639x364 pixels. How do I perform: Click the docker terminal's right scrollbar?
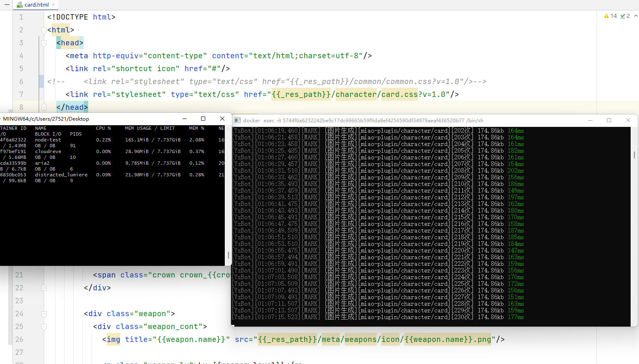(x=634, y=154)
